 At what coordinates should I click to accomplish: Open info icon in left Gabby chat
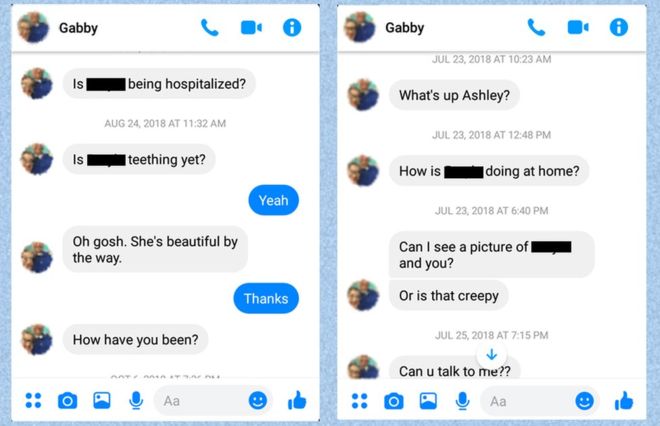point(292,28)
